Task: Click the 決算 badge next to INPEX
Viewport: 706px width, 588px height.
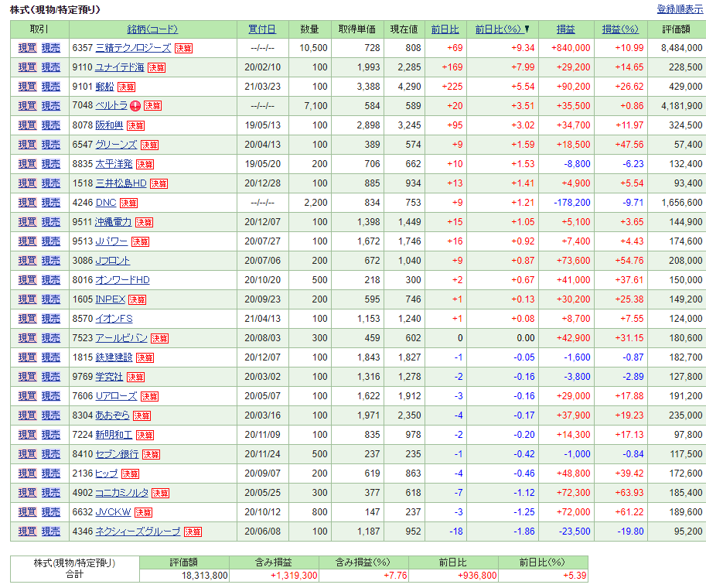Action: click(138, 299)
